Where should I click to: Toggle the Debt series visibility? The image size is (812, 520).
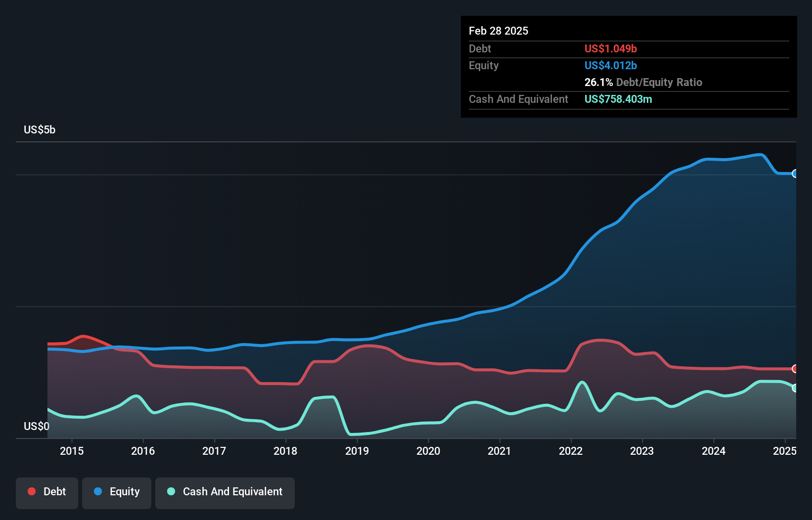pyautogui.click(x=46, y=492)
